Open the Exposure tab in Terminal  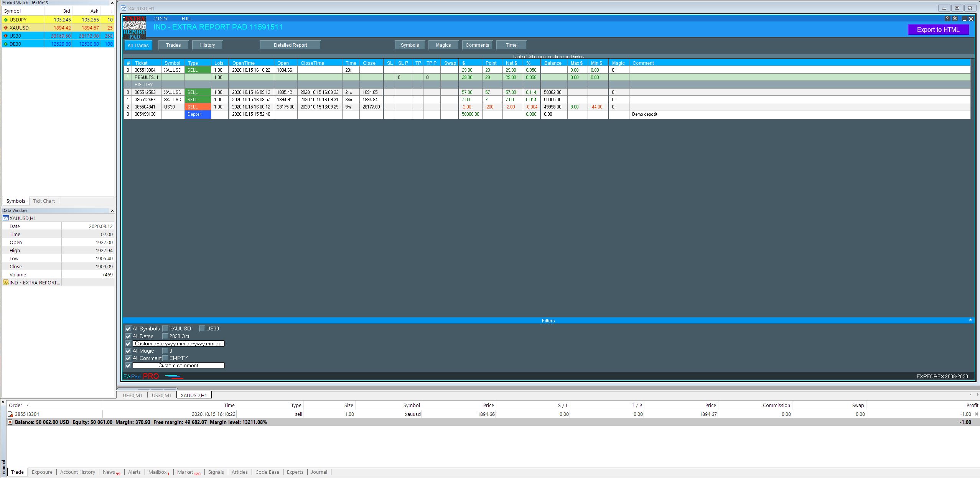[x=42, y=472]
